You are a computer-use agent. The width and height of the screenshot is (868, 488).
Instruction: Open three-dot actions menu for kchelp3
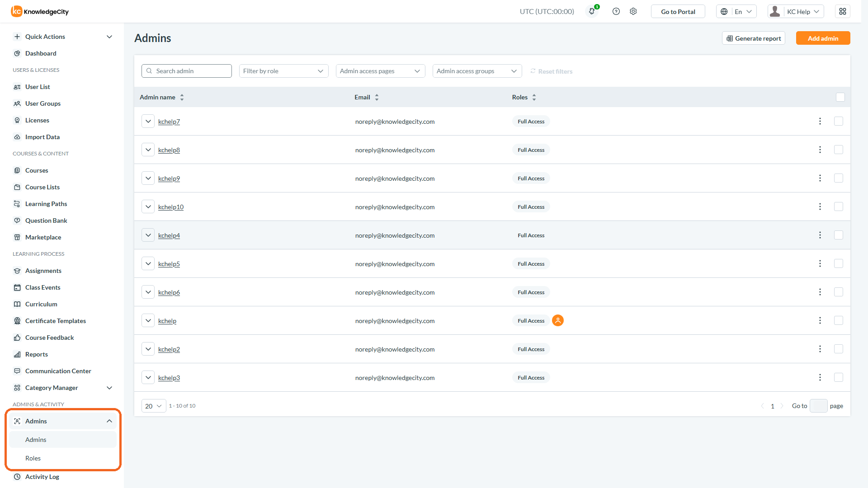[x=820, y=377]
